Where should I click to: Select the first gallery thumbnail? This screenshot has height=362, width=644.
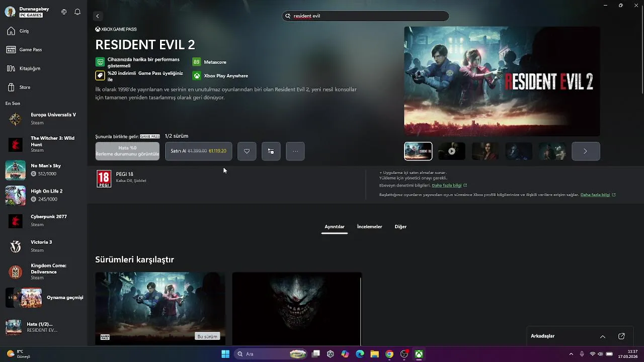(x=418, y=151)
